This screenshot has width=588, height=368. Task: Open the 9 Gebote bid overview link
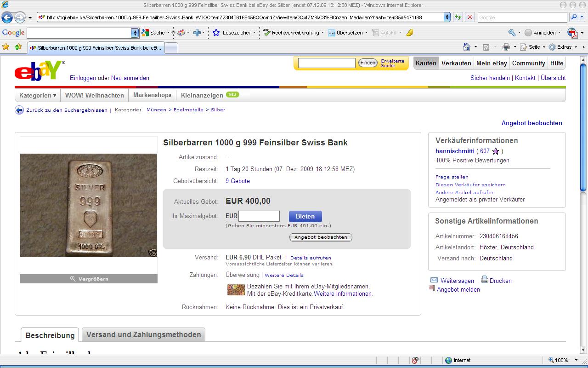pyautogui.click(x=237, y=181)
